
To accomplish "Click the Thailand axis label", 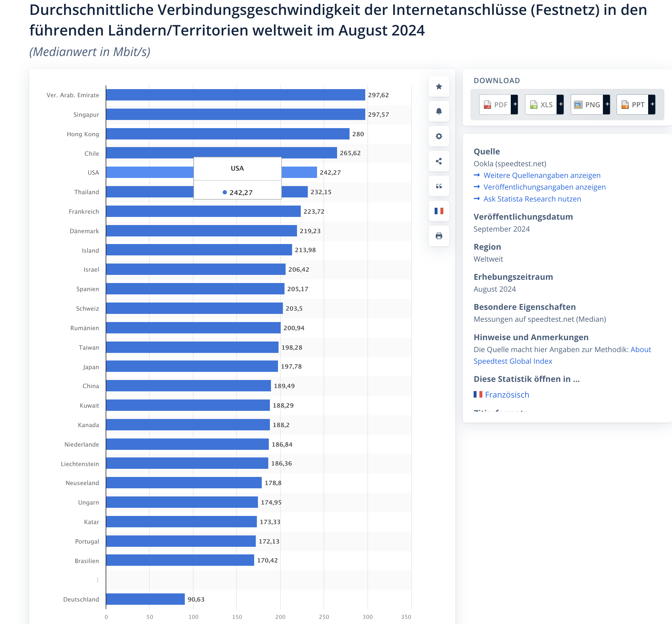I will (x=86, y=192).
